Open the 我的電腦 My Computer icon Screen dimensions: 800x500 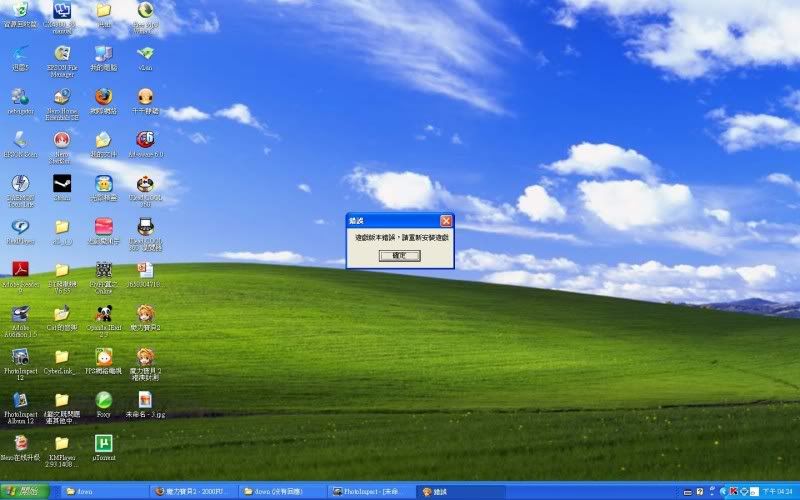[104, 58]
